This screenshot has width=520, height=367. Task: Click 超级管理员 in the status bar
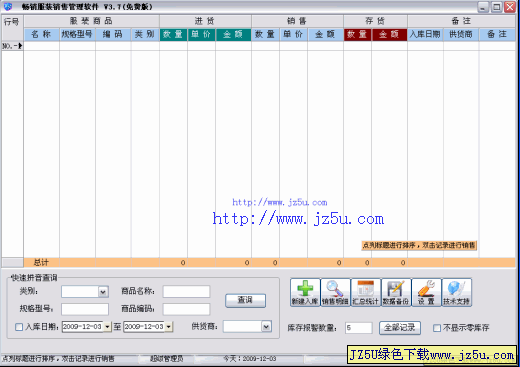click(x=166, y=359)
